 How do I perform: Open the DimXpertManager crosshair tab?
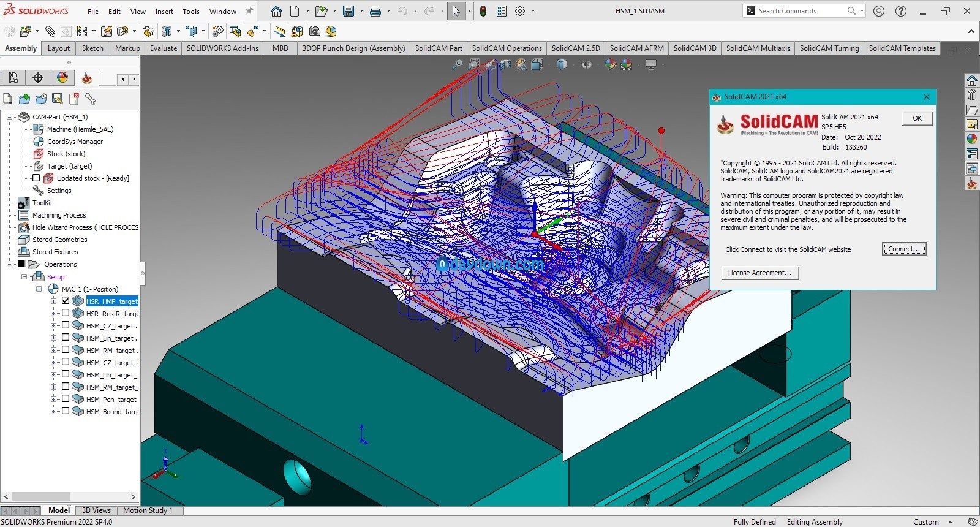click(38, 78)
